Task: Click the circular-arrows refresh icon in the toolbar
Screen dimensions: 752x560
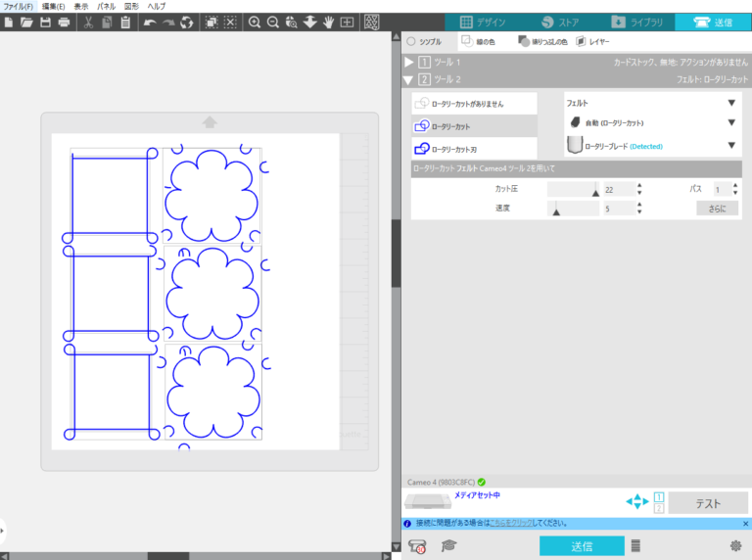Action: [x=187, y=23]
